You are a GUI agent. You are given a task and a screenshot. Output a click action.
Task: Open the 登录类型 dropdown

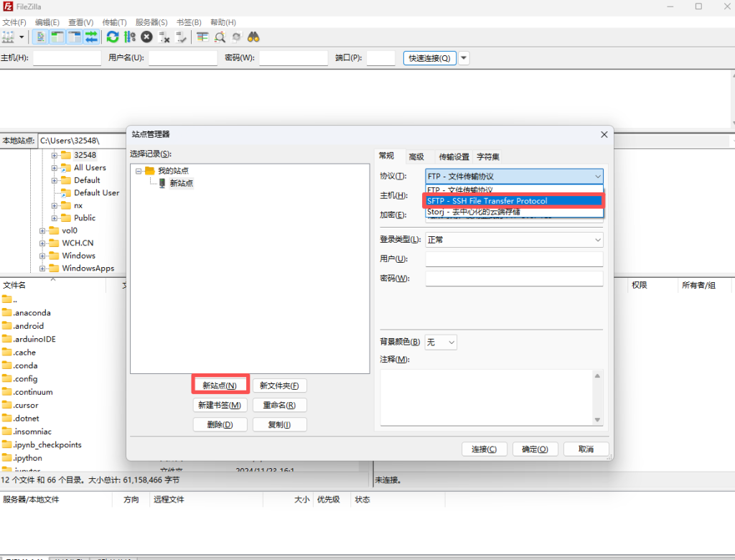pyautogui.click(x=514, y=240)
